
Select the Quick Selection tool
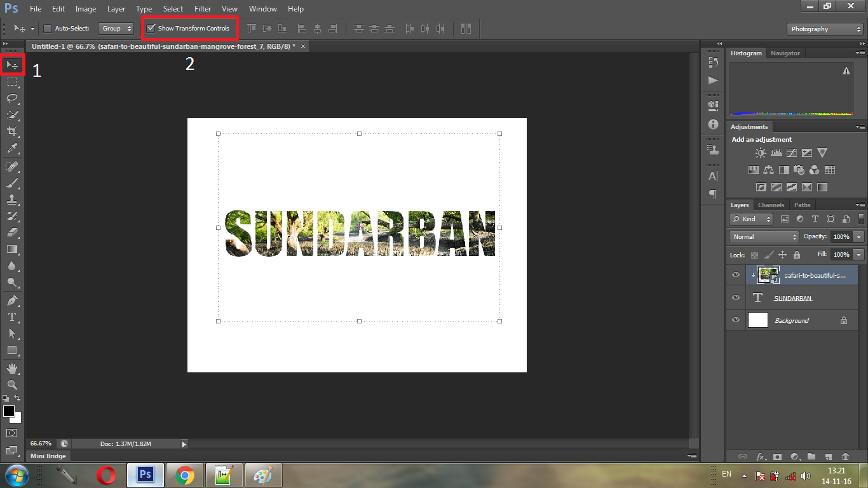tap(12, 115)
